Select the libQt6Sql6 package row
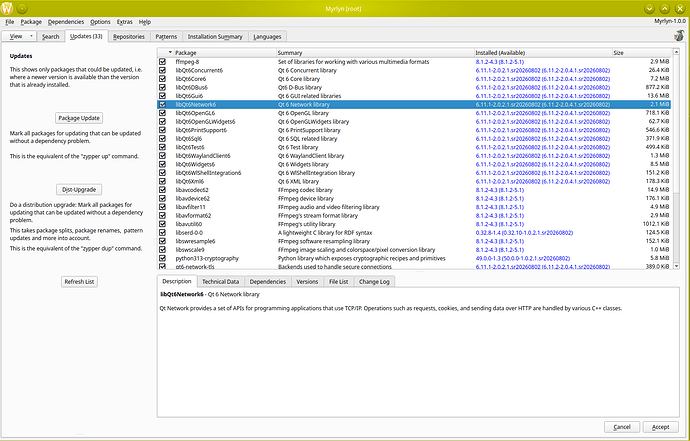This screenshot has height=441, width=690. click(414, 139)
